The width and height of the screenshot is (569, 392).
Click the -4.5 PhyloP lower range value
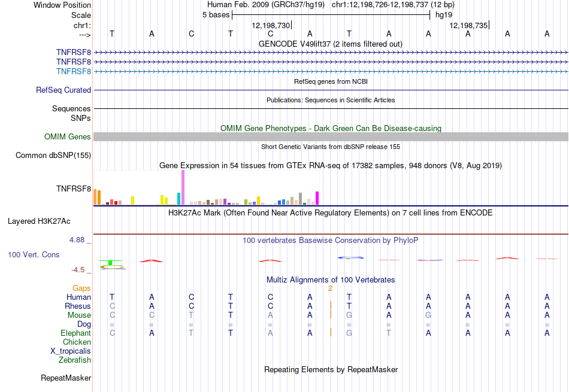[x=78, y=270]
